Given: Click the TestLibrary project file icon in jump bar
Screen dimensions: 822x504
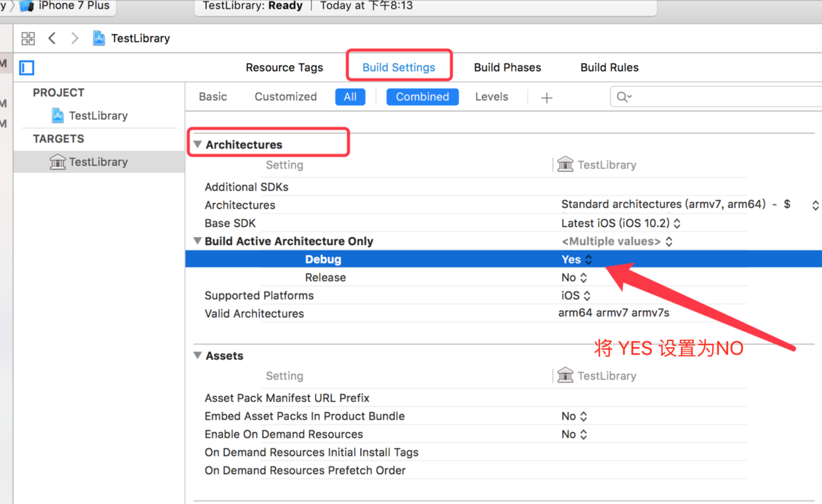Looking at the screenshot, I should (x=99, y=38).
